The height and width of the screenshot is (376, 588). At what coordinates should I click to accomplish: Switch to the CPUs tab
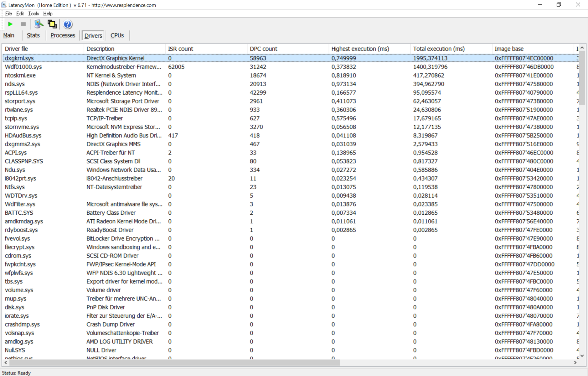tap(117, 35)
